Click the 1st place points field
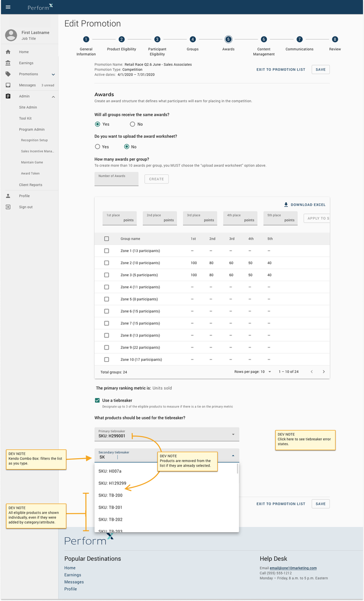The width and height of the screenshot is (364, 601). (x=120, y=218)
